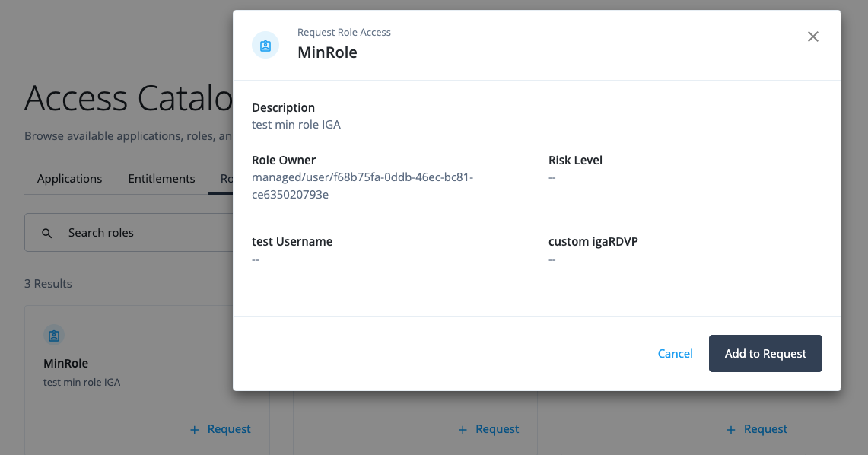Switch to the Applications tab

pos(69,179)
